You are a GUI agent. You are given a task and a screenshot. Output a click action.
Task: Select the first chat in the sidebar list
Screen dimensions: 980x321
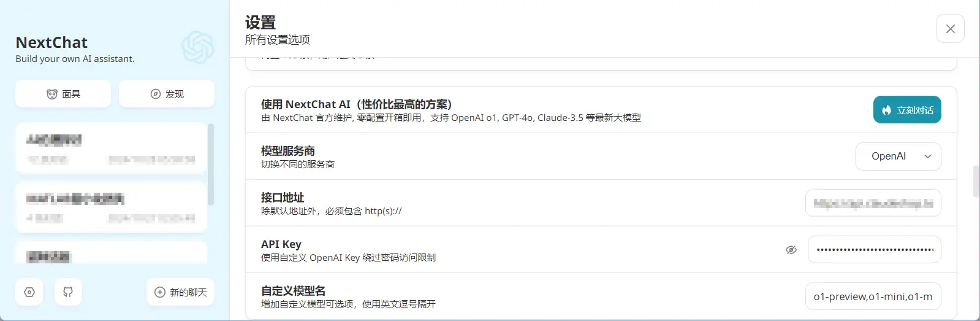(x=111, y=149)
